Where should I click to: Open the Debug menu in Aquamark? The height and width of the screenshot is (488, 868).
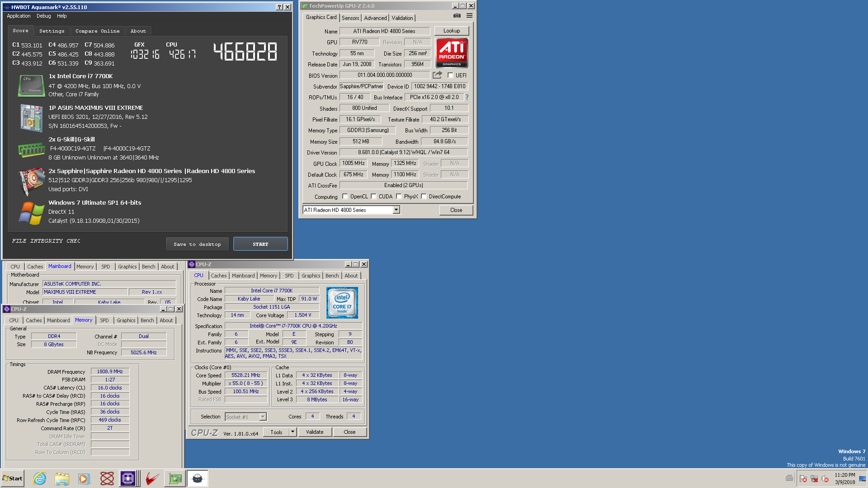point(44,16)
